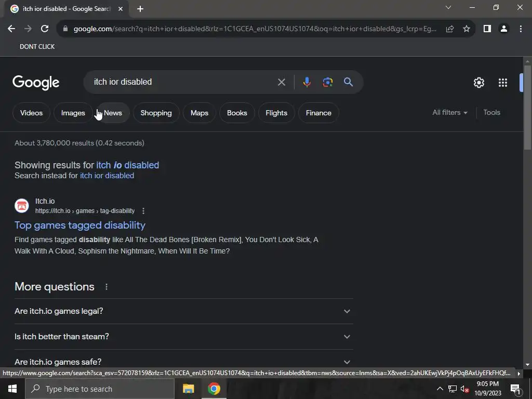
Task: Search by image with the Lens icon
Action: (327, 82)
